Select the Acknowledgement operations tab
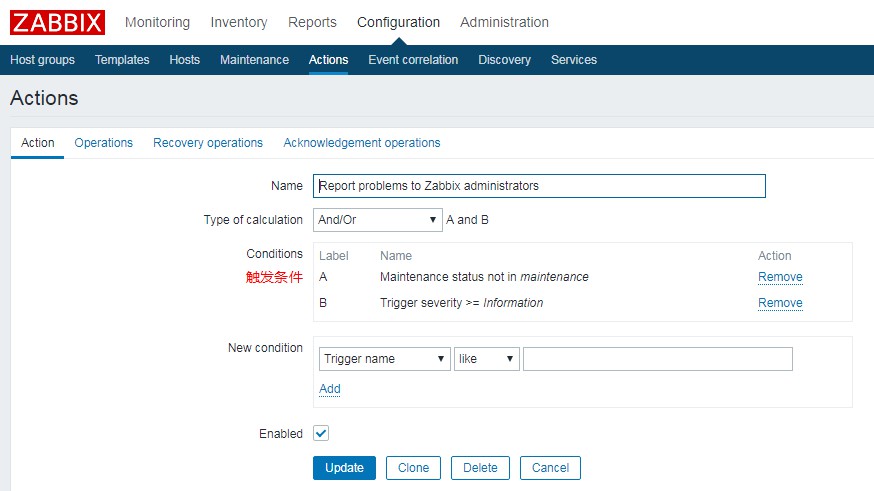The width and height of the screenshot is (874, 491). pos(361,143)
